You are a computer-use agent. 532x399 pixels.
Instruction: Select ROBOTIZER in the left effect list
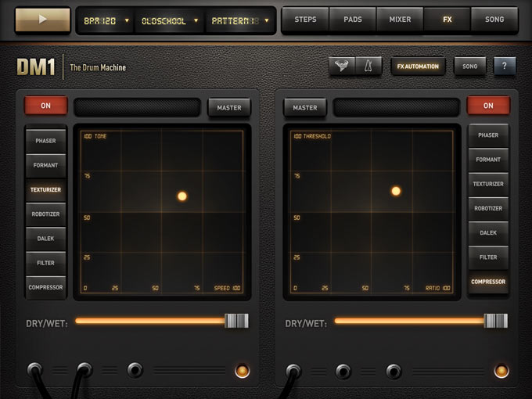[46, 214]
